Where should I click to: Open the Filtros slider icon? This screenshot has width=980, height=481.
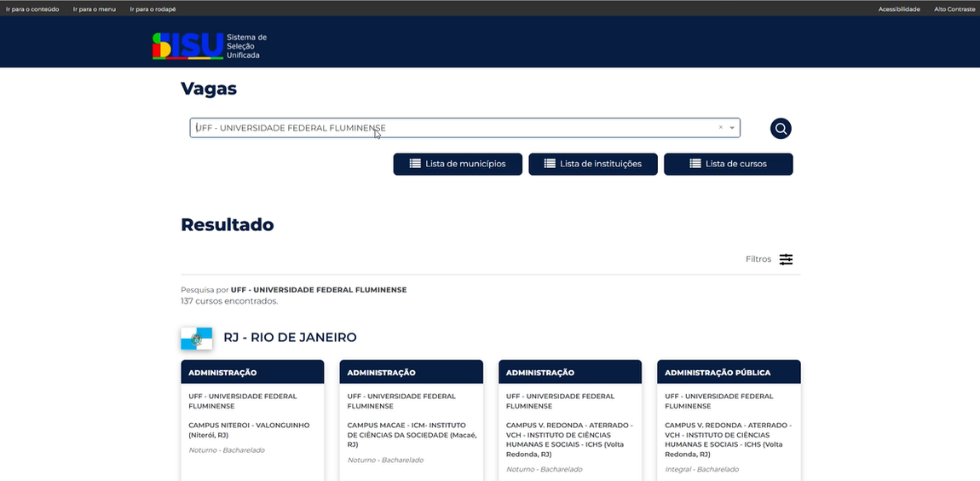point(786,259)
